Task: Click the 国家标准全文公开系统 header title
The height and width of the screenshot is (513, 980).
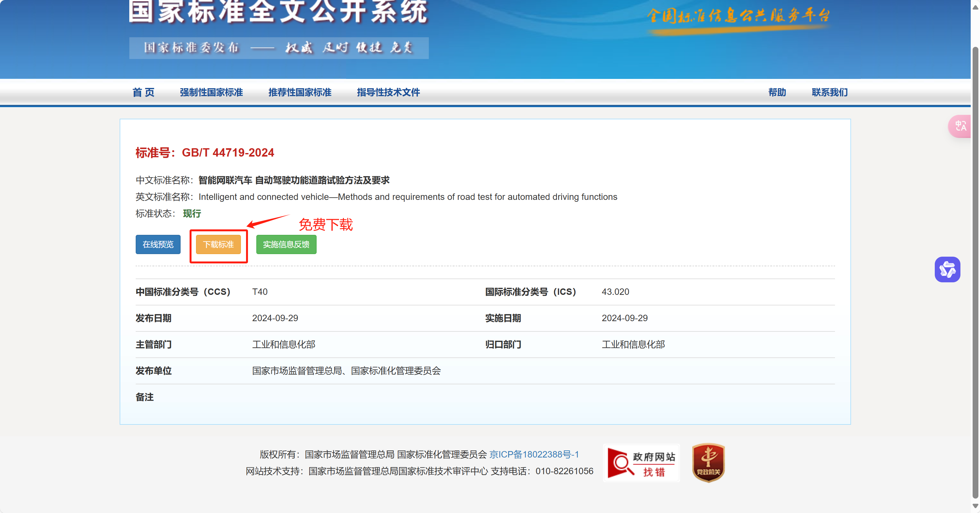Action: [278, 12]
